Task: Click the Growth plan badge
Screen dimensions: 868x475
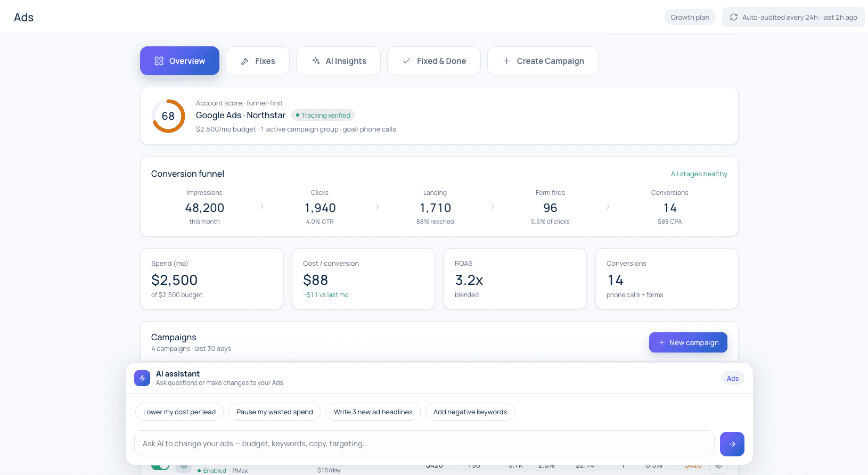Action: click(x=690, y=17)
